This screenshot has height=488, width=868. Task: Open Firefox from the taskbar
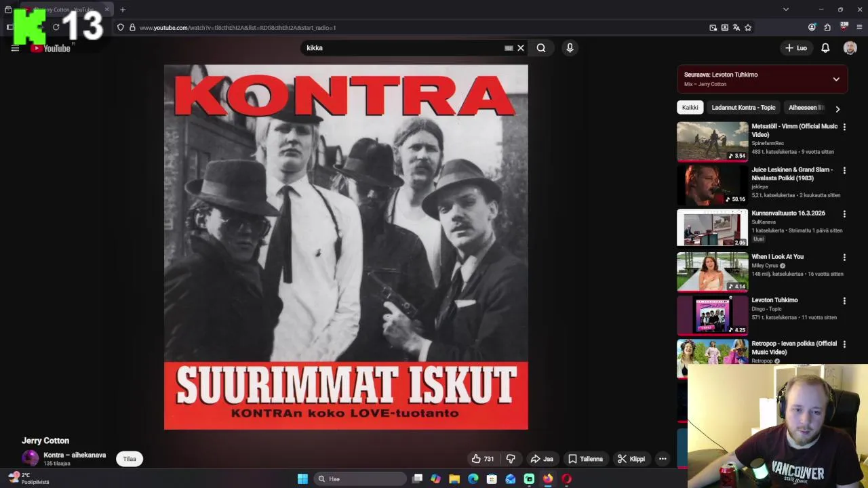pyautogui.click(x=547, y=479)
